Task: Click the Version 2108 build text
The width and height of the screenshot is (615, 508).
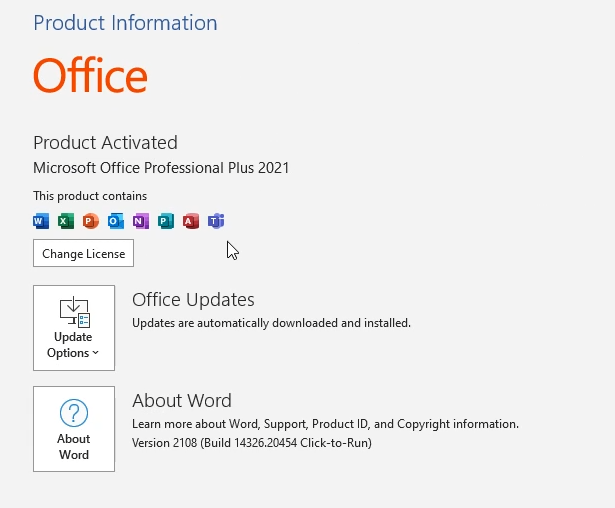Action: [x=251, y=442]
